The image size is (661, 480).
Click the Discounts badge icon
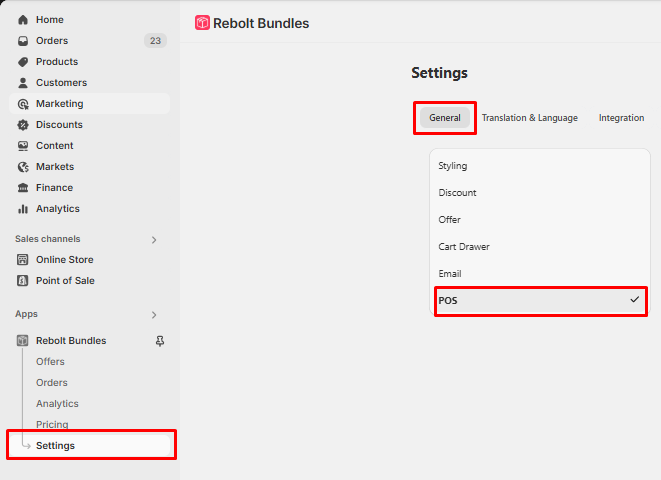click(23, 125)
